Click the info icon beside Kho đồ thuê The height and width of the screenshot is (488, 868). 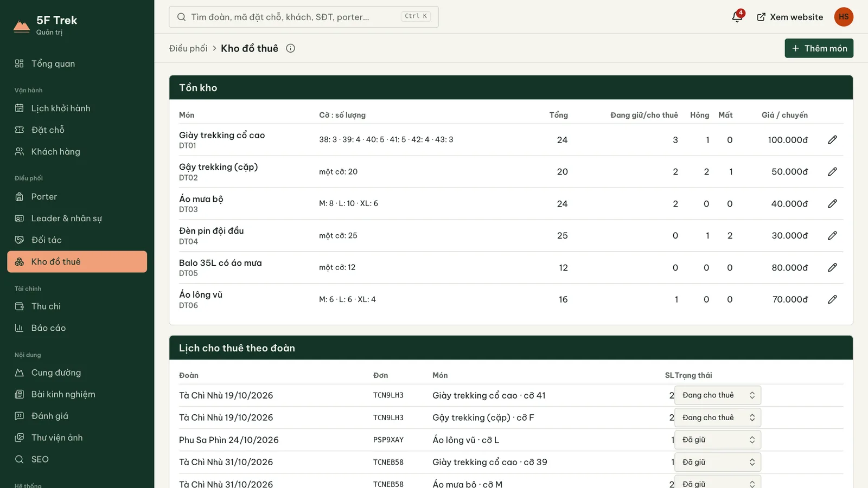pyautogui.click(x=291, y=48)
